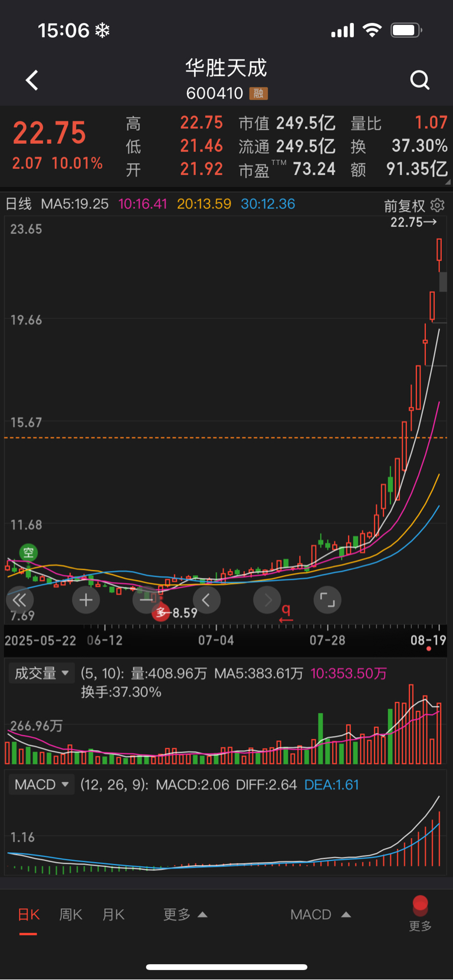Expand the 更多 period menu
The width and height of the screenshot is (453, 980).
[x=185, y=915]
